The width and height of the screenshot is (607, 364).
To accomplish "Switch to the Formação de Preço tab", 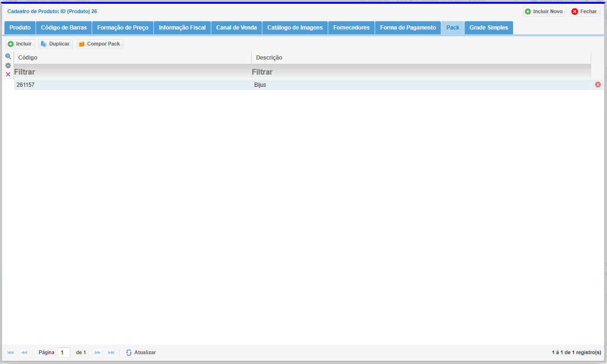I will 122,28.
